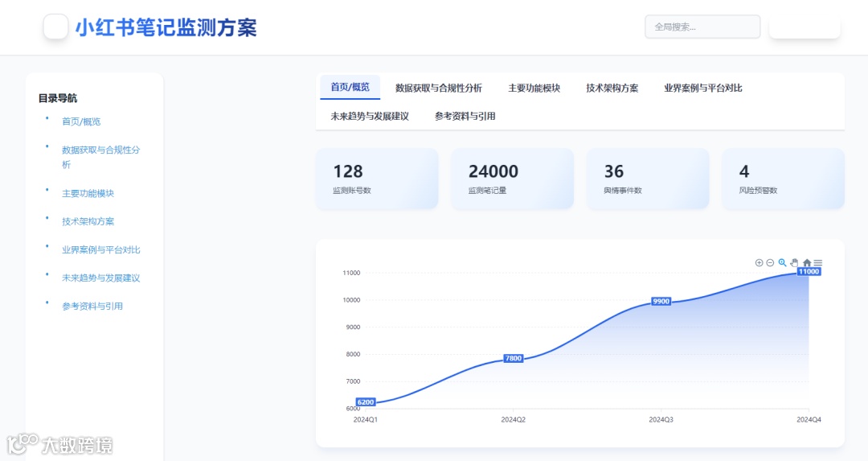Viewport: 868px width, 461px height.
Task: Click the chart zoom-in plus icon
Action: (759, 262)
